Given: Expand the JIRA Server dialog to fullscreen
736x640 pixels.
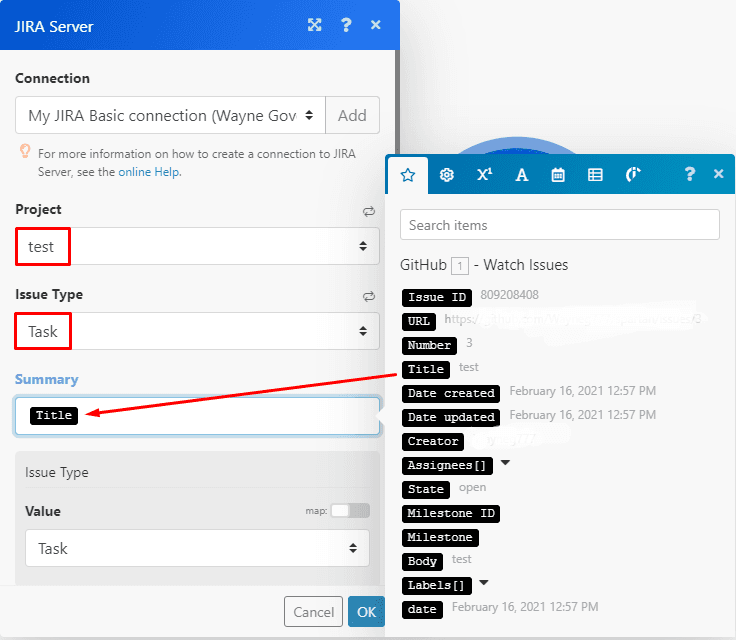Looking at the screenshot, I should pyautogui.click(x=314, y=25).
